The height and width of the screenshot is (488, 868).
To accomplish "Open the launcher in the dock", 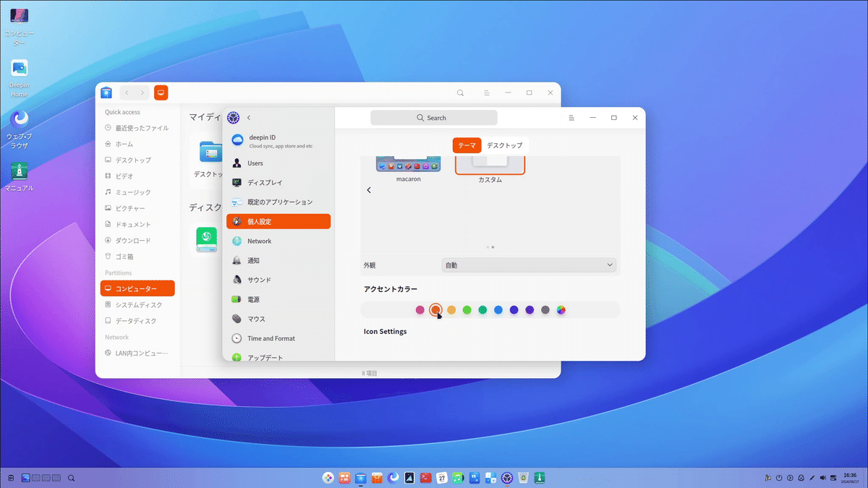I will click(x=328, y=477).
